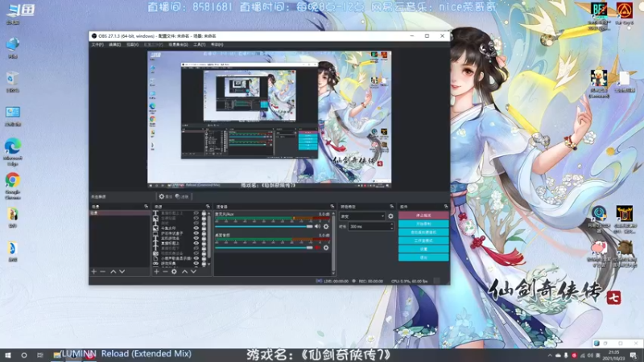Toggle lock on 游戏采集 source
The height and width of the screenshot is (362, 644).
click(204, 264)
